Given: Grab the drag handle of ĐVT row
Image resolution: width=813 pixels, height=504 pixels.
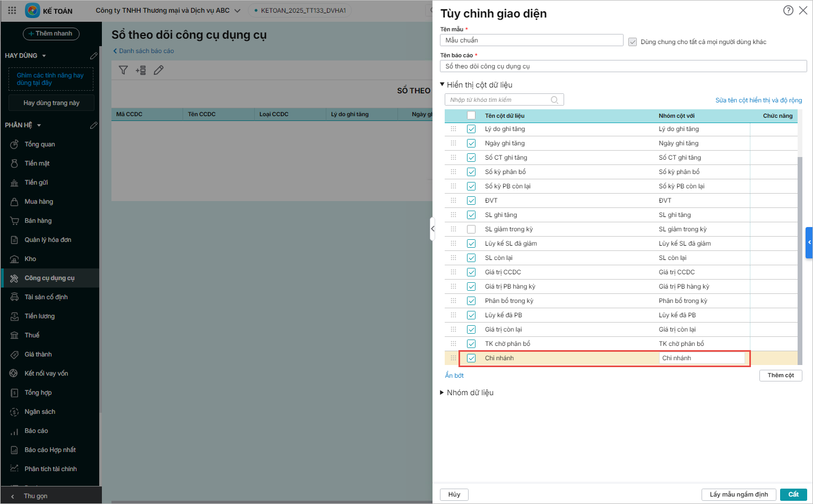Looking at the screenshot, I should point(453,201).
